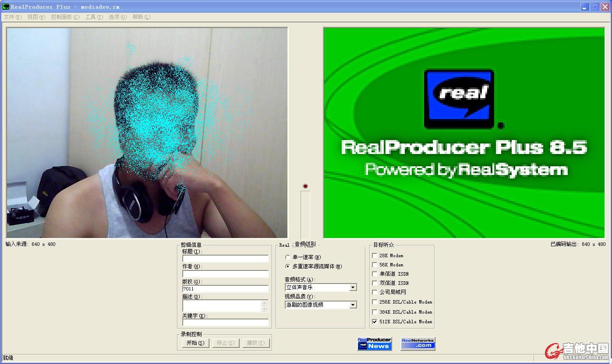Focus the 关键字 input field
The width and height of the screenshot is (612, 364).
coord(226,322)
